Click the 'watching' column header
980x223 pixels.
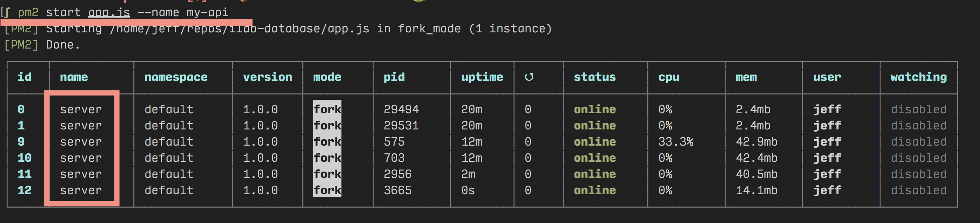tap(918, 77)
